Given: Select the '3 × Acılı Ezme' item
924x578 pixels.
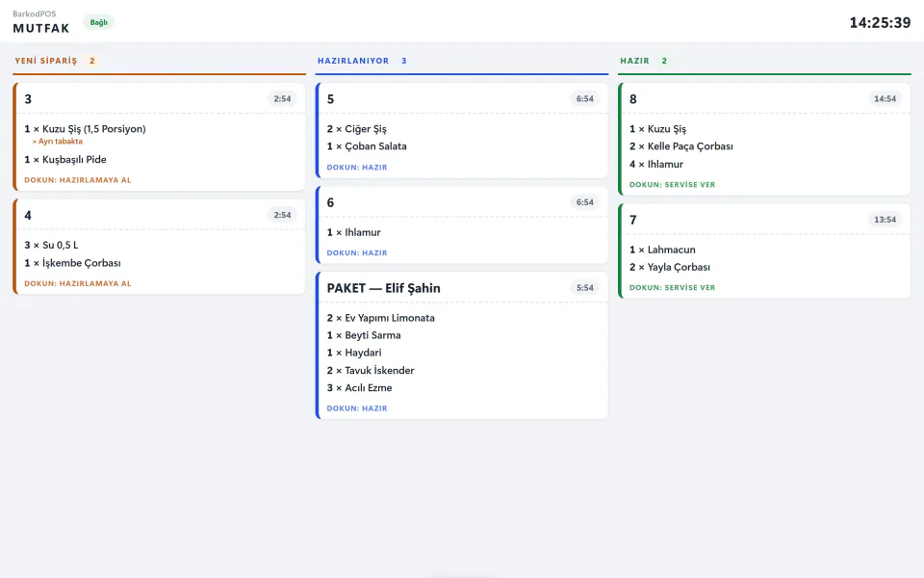Looking at the screenshot, I should point(359,388).
